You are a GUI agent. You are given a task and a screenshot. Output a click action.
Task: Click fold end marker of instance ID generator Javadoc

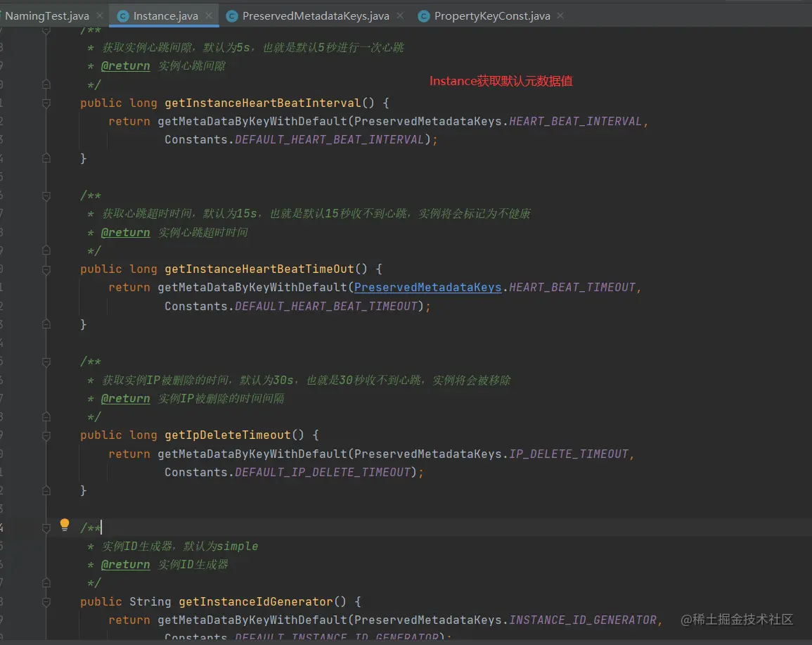pos(46,583)
